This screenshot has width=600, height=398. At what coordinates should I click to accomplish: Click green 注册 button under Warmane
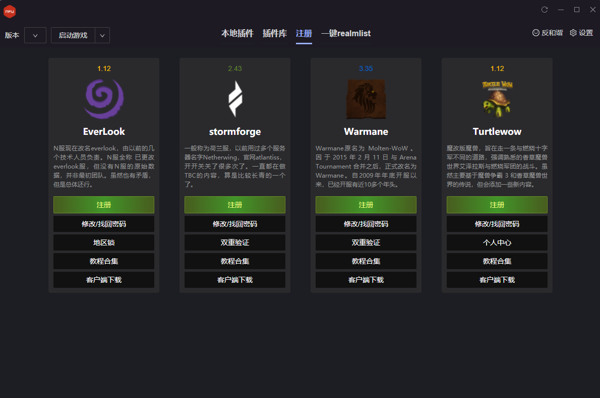point(366,205)
